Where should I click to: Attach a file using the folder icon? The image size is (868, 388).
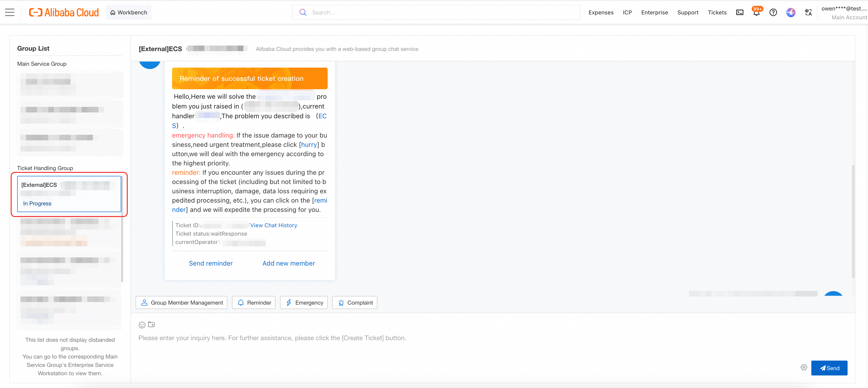point(152,325)
